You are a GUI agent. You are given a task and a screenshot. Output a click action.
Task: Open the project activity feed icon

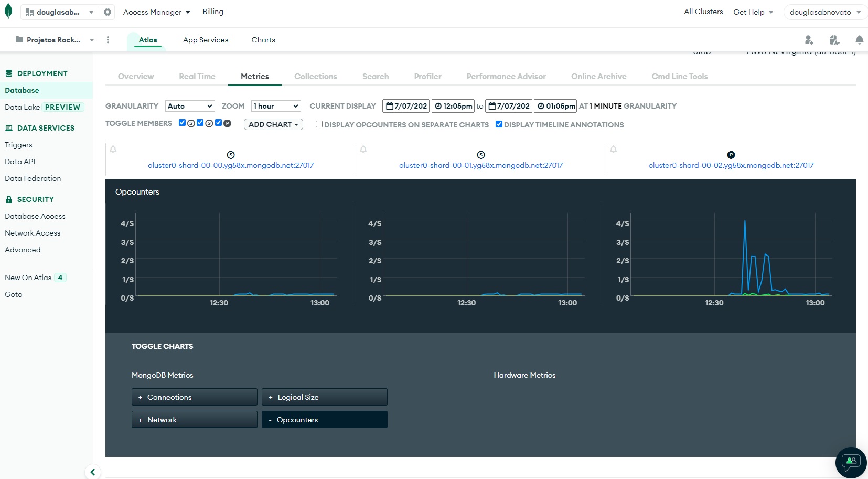834,40
